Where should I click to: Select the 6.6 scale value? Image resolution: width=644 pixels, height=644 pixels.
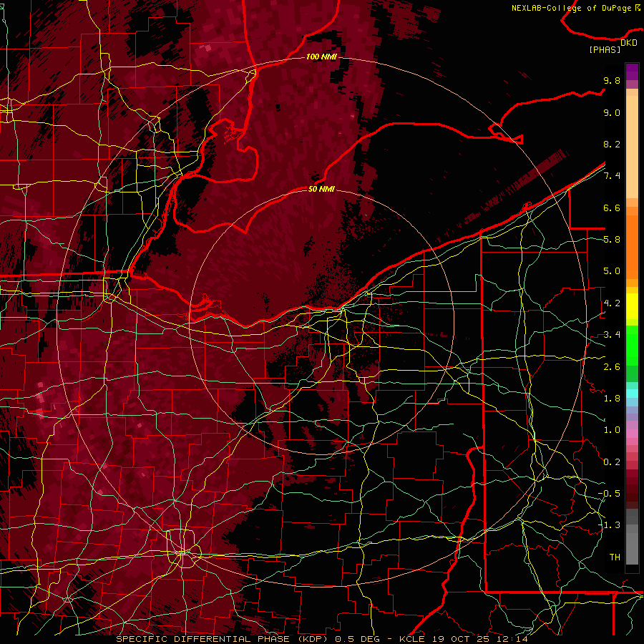coord(612,208)
